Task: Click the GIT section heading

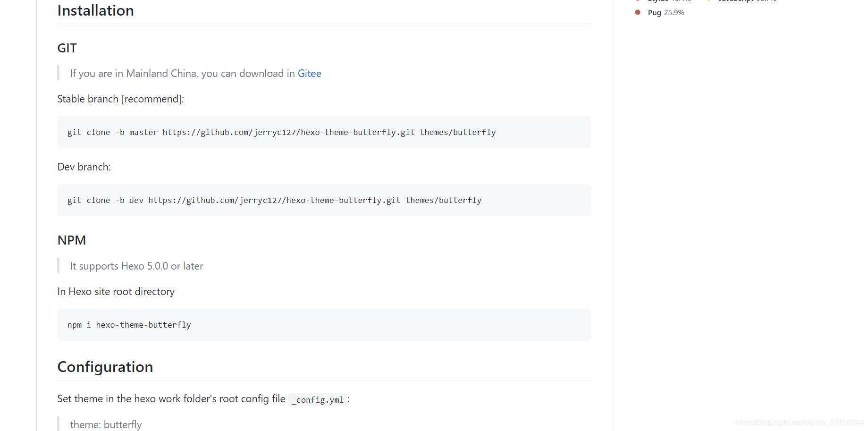Action: [67, 48]
